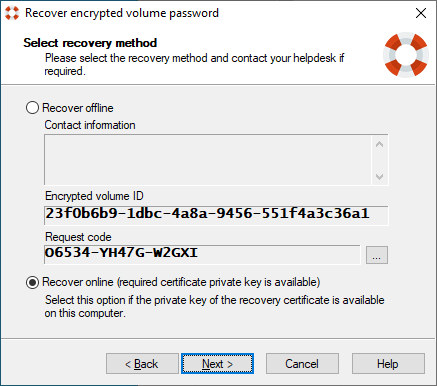The width and height of the screenshot is (437, 386).
Task: Click the dialog title 'Recover encrypted volume password'
Action: (x=122, y=13)
